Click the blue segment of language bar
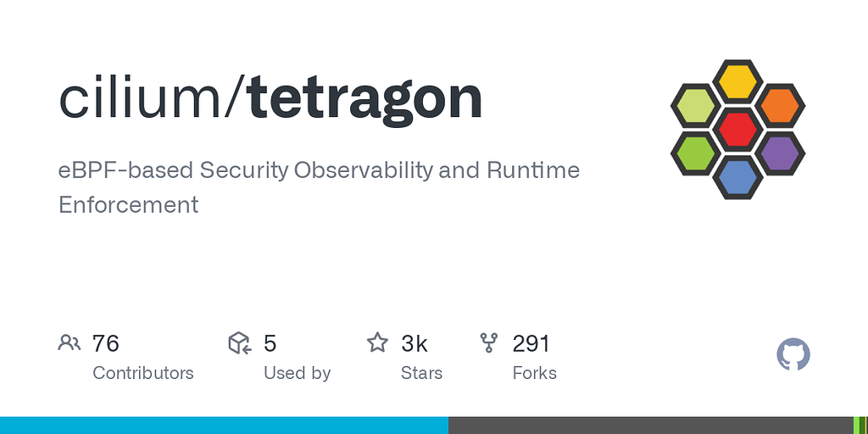This screenshot has width=868, height=434. tap(224, 426)
